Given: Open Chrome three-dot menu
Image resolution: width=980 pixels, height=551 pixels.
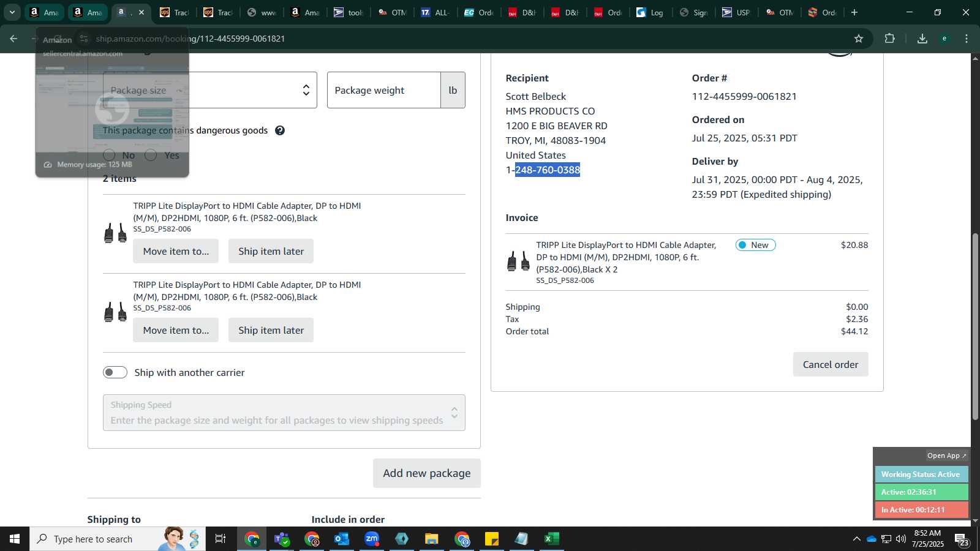Looking at the screenshot, I should (x=967, y=39).
